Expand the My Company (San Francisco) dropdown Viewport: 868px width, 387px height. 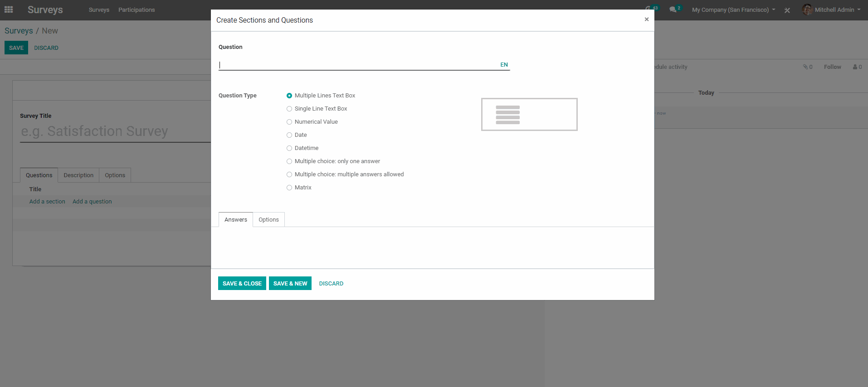733,10
